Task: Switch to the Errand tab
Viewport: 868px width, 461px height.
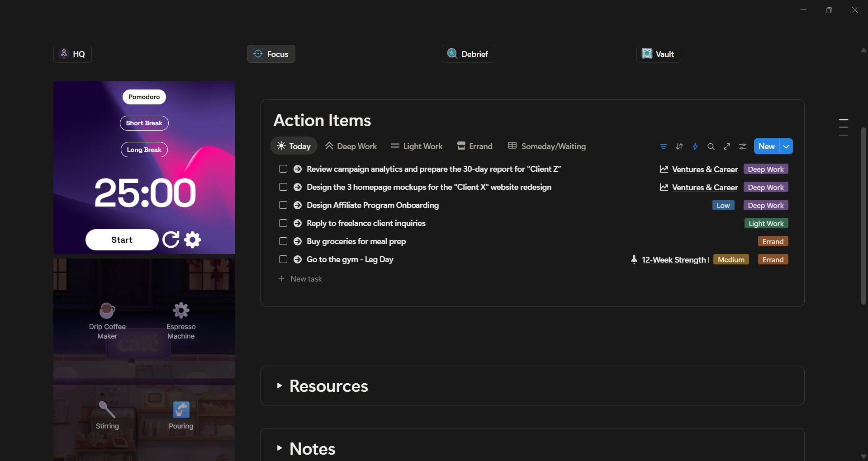Action: point(474,146)
